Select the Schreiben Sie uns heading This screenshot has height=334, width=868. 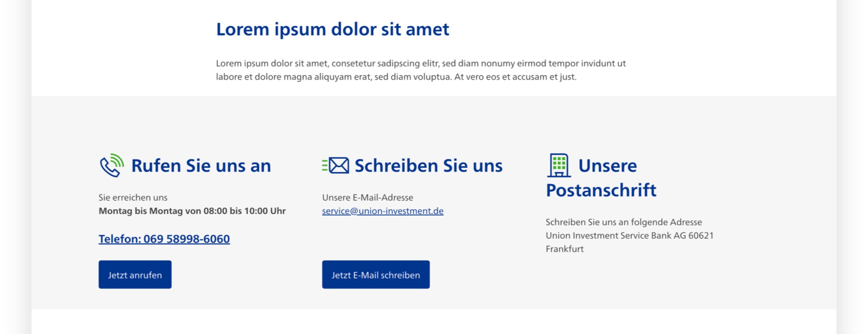pyautogui.click(x=429, y=166)
